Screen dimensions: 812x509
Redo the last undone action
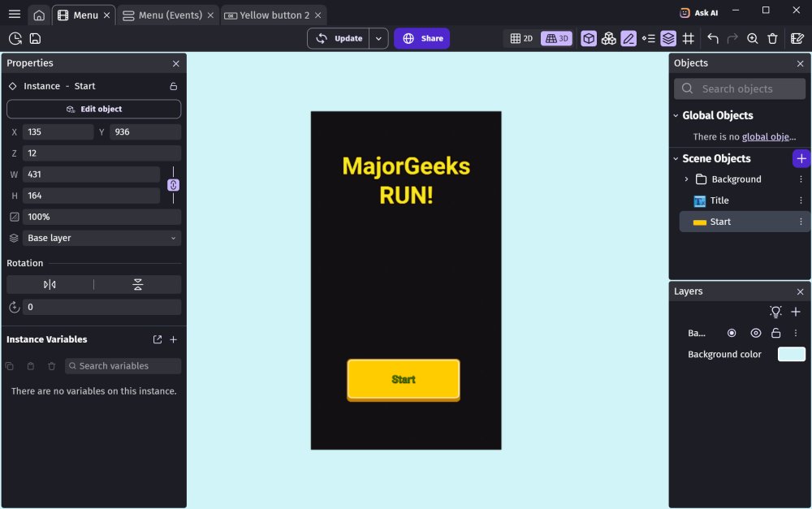point(732,38)
